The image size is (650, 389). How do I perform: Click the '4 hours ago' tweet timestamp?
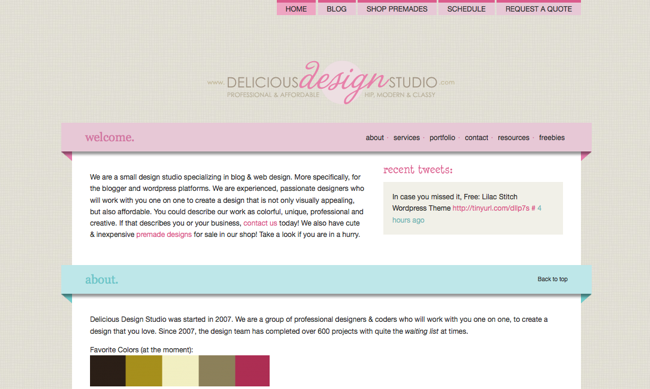point(467,214)
